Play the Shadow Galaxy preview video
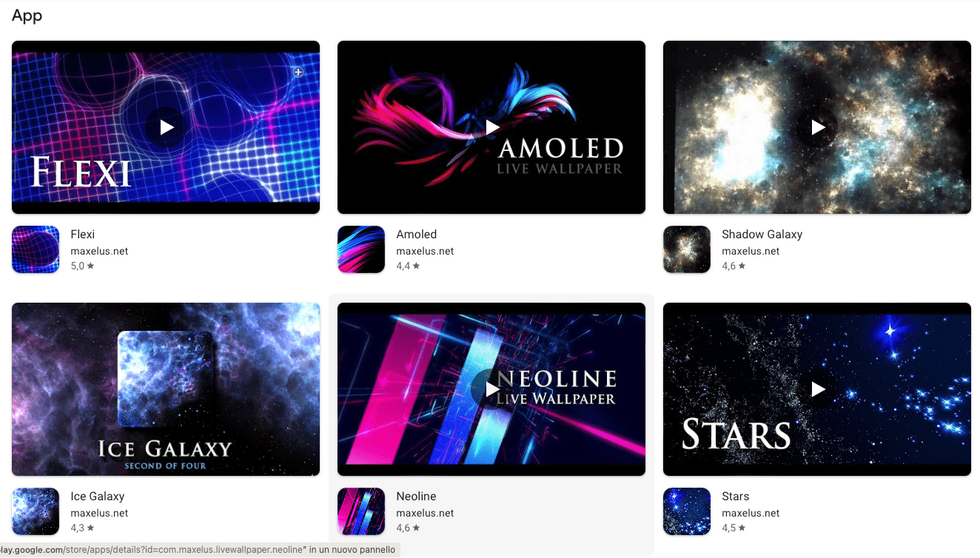980x558 pixels. point(817,127)
